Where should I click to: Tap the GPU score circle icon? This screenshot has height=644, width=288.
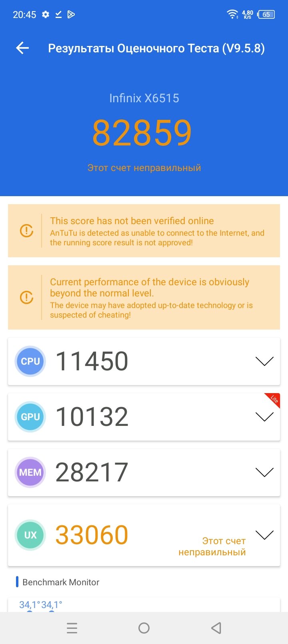[x=30, y=417]
